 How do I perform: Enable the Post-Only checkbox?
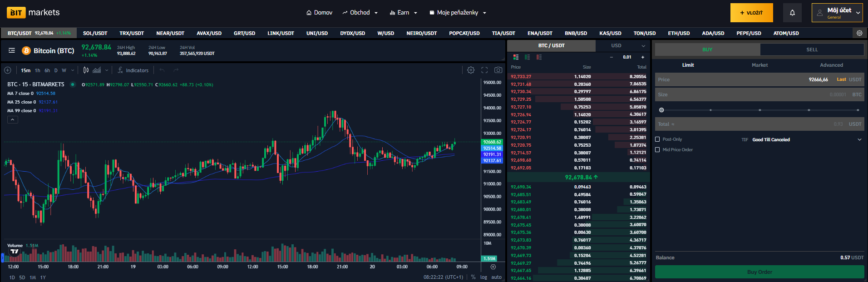click(x=657, y=139)
